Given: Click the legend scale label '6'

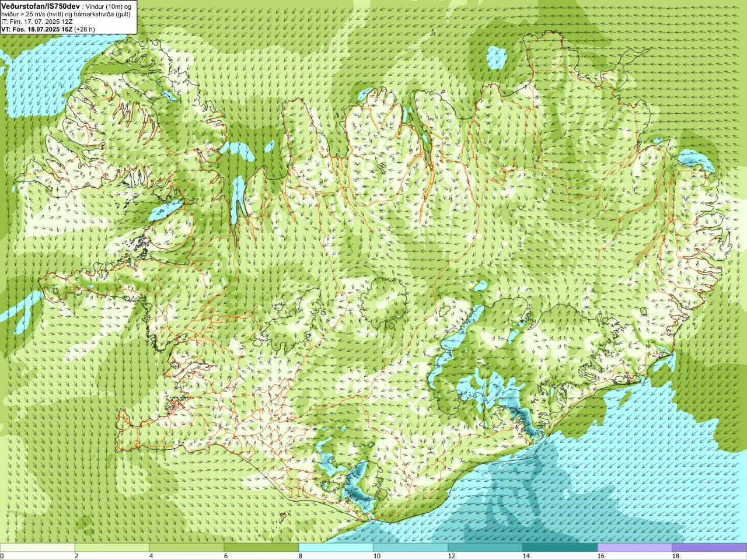Looking at the screenshot, I should click(x=226, y=556).
